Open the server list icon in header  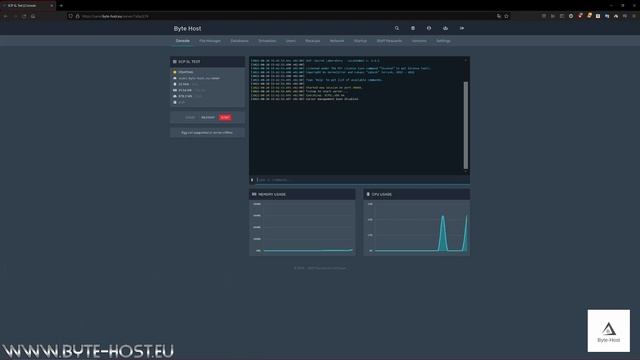[413, 28]
